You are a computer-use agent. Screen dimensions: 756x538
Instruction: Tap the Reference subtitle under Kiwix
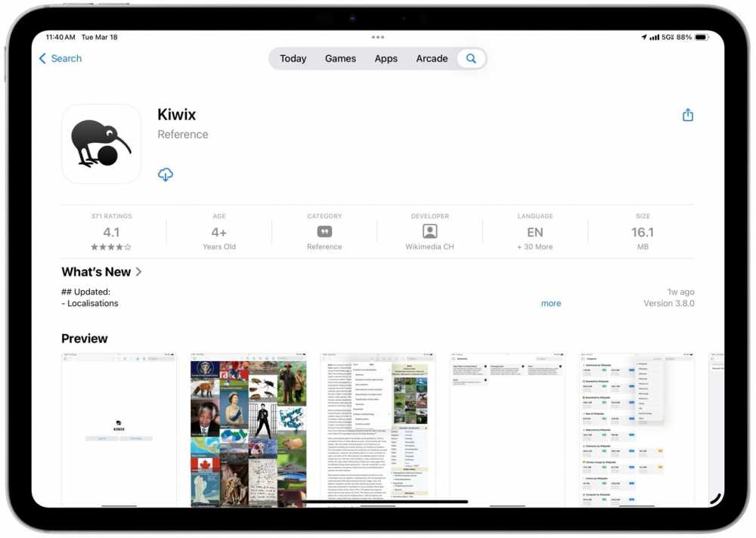(183, 134)
